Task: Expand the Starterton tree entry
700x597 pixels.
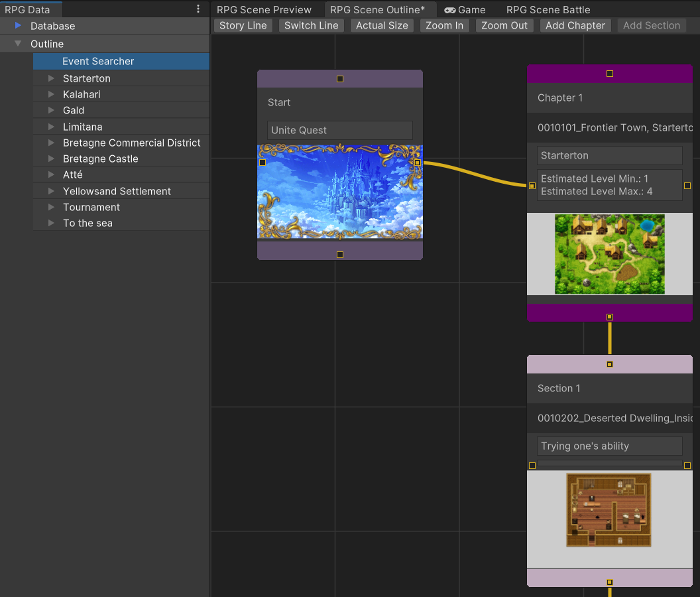Action: pos(51,78)
